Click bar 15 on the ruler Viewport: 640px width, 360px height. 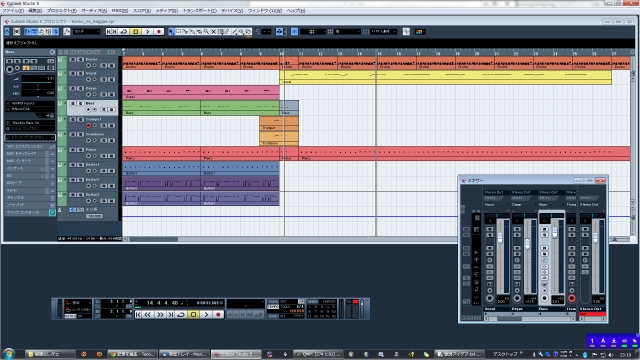(x=380, y=53)
